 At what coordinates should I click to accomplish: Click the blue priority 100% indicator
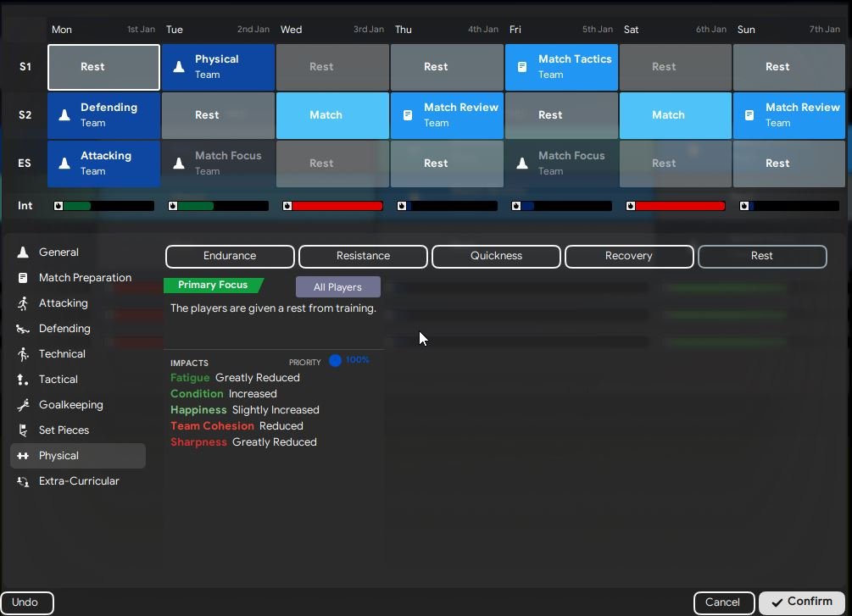coord(335,361)
